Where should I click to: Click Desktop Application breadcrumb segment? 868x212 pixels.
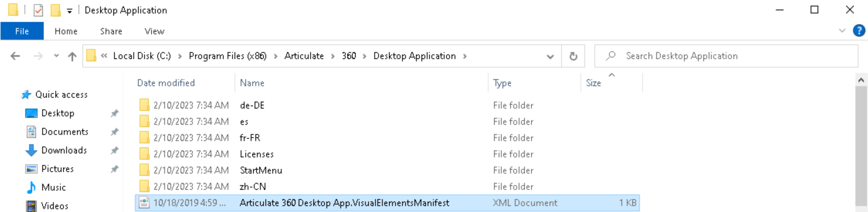click(x=414, y=56)
